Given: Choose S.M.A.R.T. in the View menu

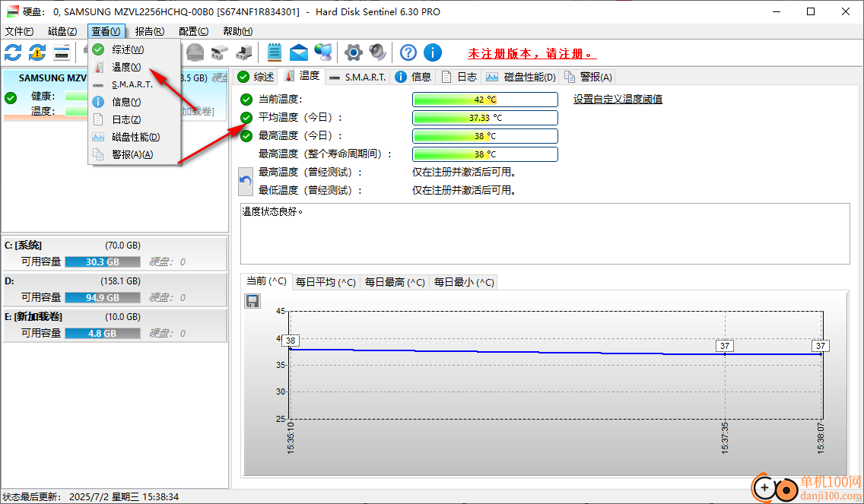Looking at the screenshot, I should (134, 85).
